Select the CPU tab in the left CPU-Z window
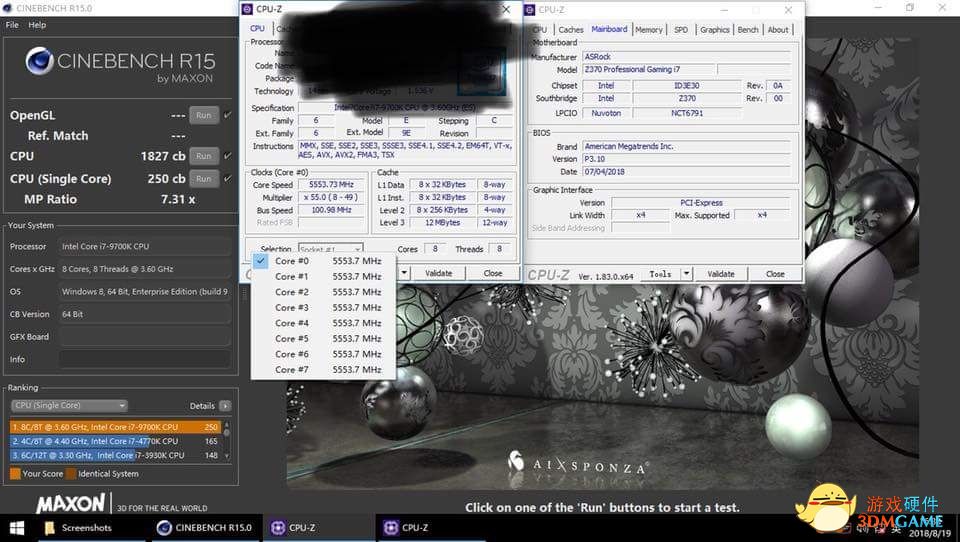960x542 pixels. (x=258, y=29)
